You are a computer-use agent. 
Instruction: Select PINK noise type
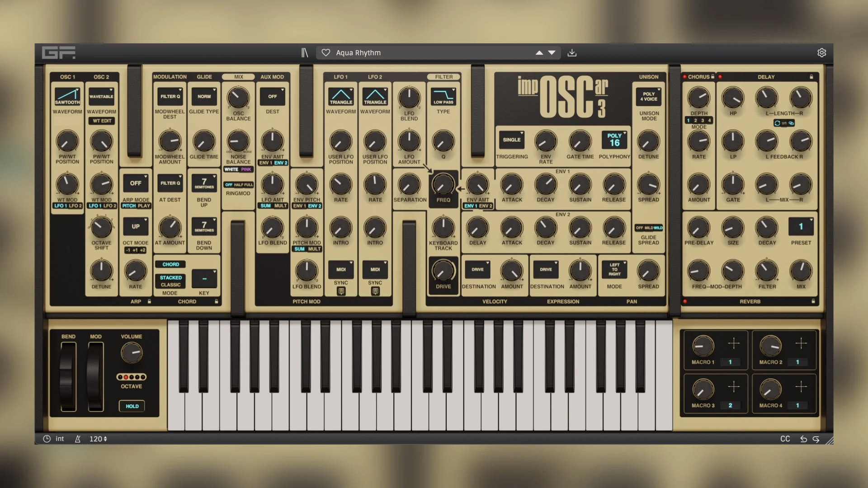[x=246, y=169]
